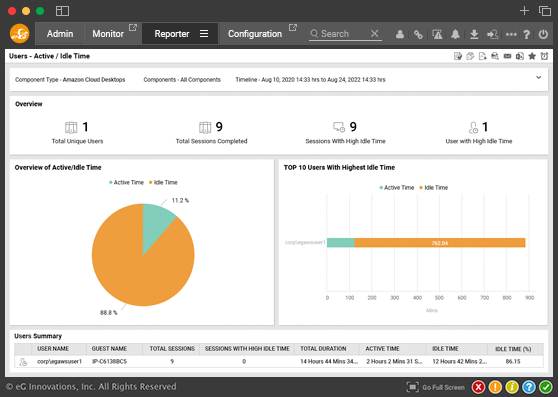Screen dimensions: 558x397
Task: Clear the search field with X
Action: tap(374, 33)
